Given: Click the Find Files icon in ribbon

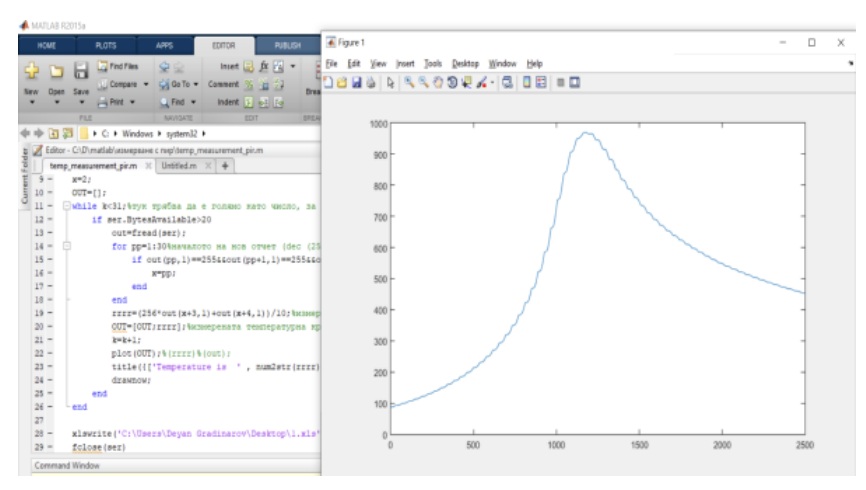Looking at the screenshot, I should [104, 68].
